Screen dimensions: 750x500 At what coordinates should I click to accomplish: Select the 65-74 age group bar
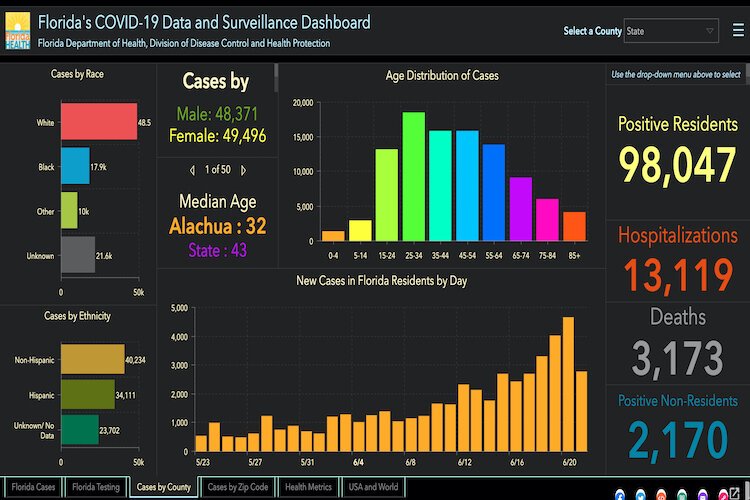pos(521,209)
